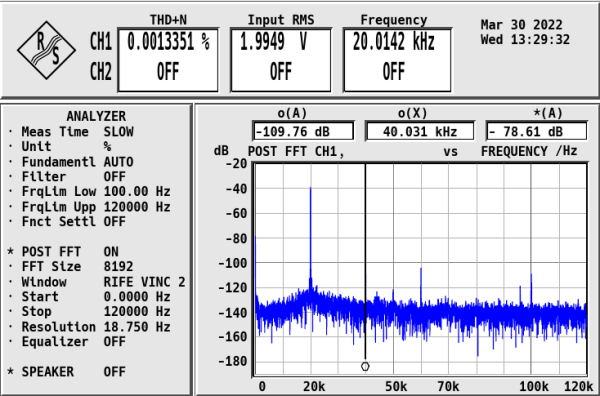Click the THD+N column heading

coord(168,20)
